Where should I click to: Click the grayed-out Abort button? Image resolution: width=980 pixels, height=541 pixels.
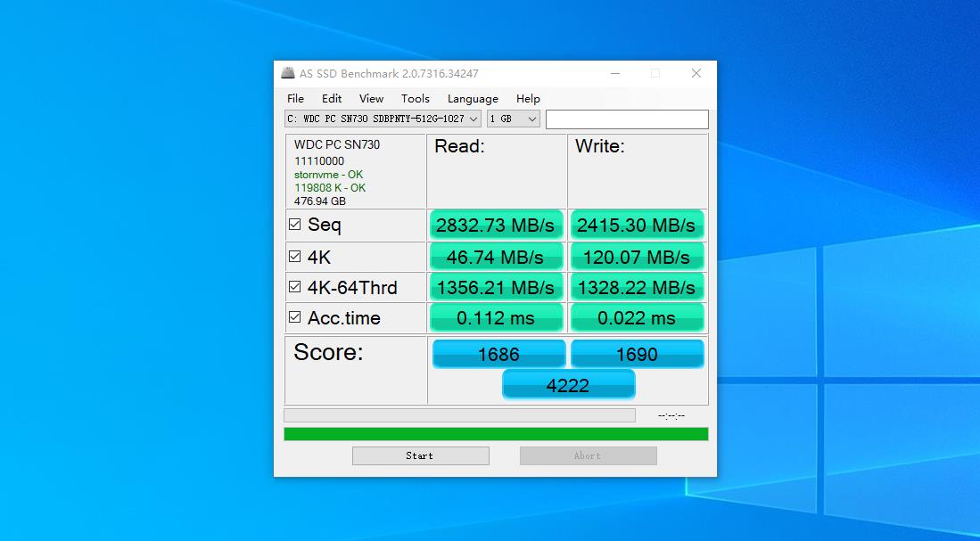(x=588, y=455)
